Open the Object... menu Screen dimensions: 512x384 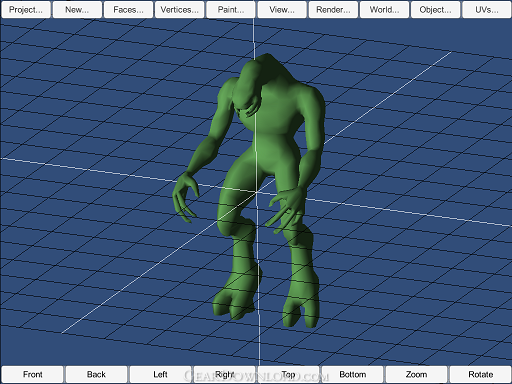click(435, 10)
